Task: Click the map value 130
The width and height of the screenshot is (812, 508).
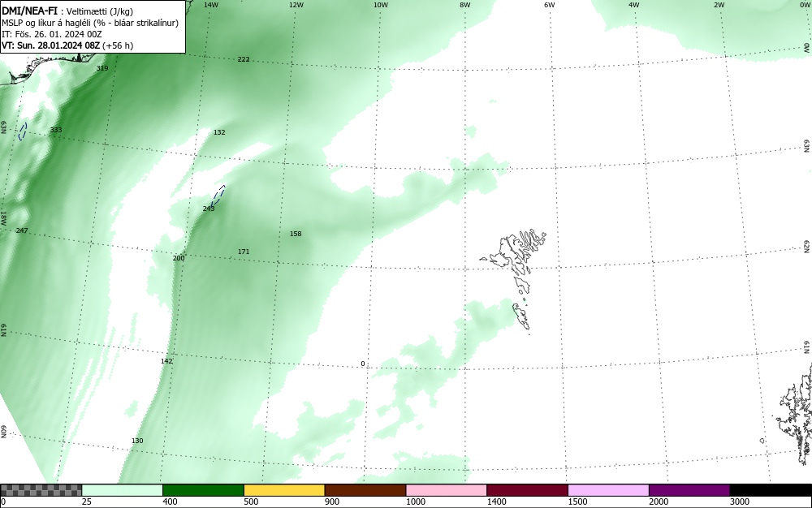Action: point(136,441)
